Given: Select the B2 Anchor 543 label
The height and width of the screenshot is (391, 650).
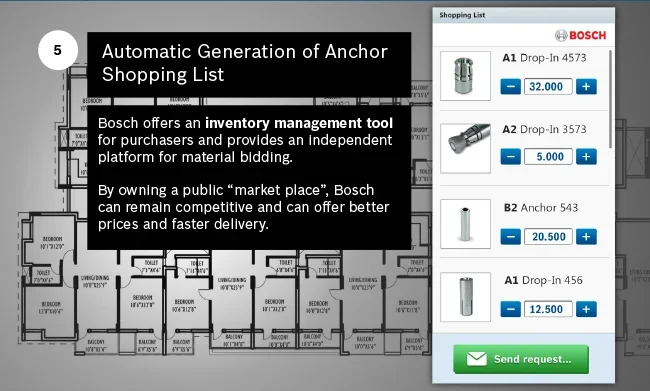Looking at the screenshot, I should [541, 208].
